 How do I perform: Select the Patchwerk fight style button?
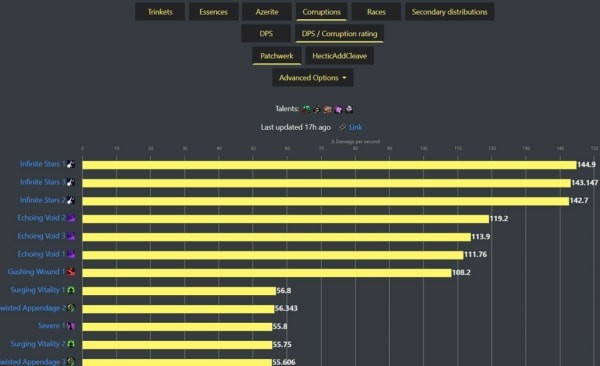tap(277, 56)
